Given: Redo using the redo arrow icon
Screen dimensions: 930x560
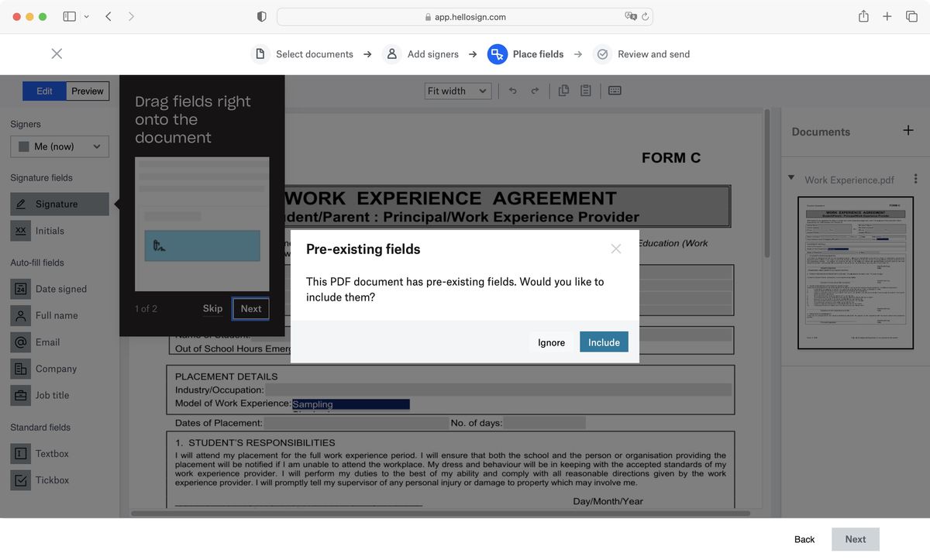Looking at the screenshot, I should 535,91.
